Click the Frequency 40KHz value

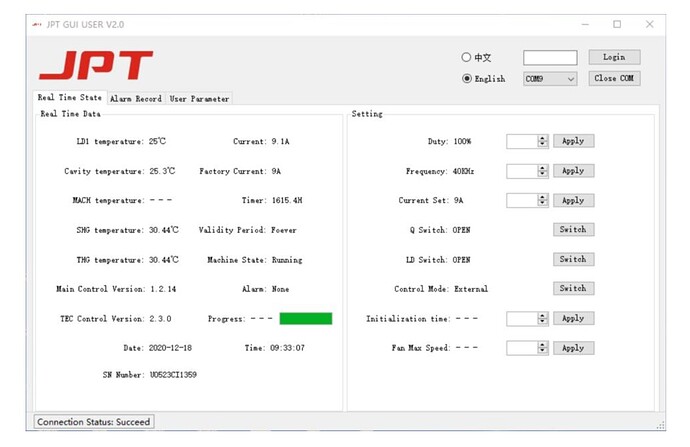pyautogui.click(x=463, y=171)
